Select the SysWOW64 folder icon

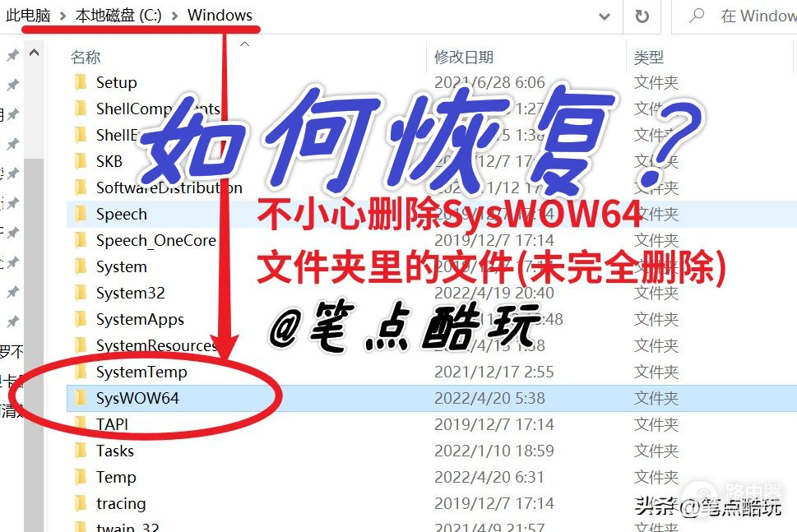81,398
